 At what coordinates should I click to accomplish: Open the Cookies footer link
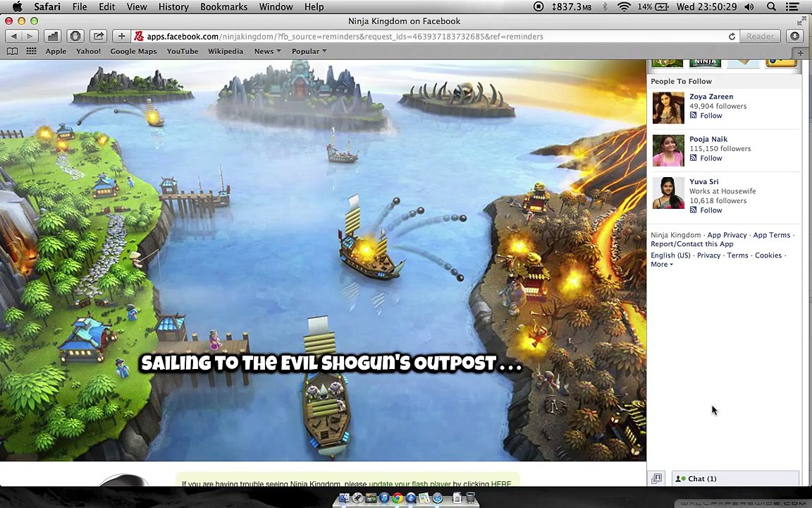coord(768,255)
